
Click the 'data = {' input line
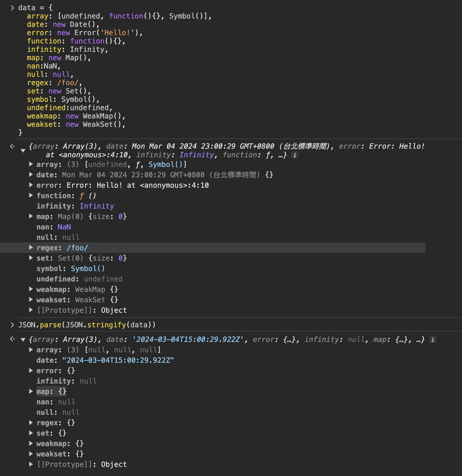[35, 8]
